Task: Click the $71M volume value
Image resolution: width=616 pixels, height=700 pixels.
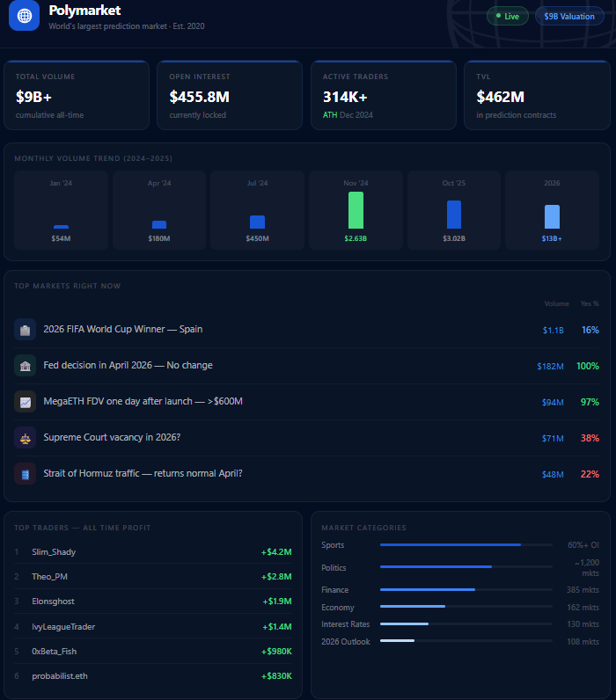Action: 553,439
